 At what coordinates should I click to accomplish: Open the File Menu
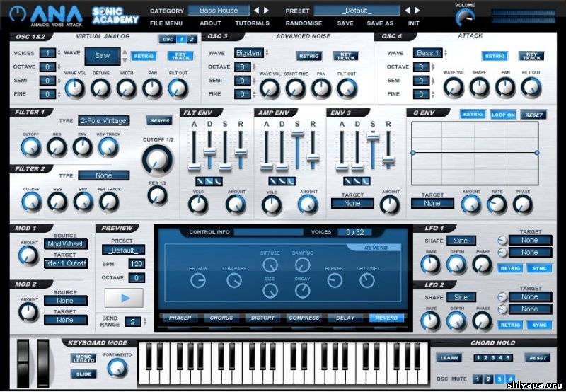(166, 23)
